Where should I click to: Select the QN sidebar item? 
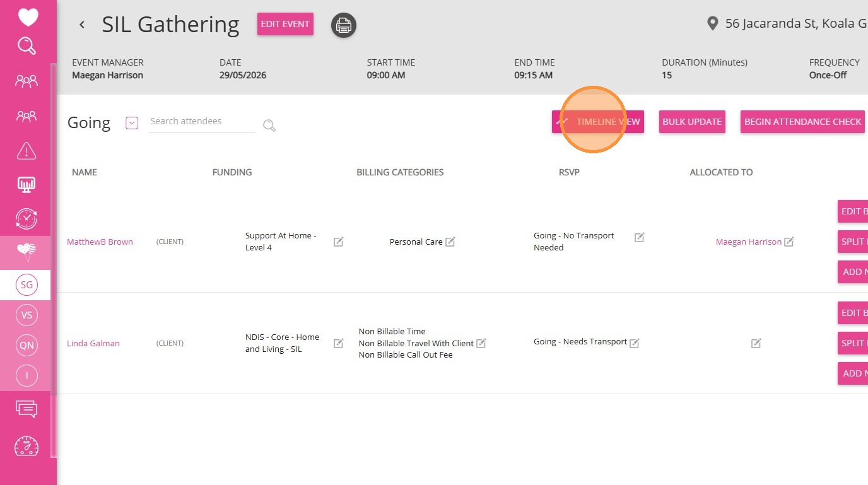pos(26,345)
